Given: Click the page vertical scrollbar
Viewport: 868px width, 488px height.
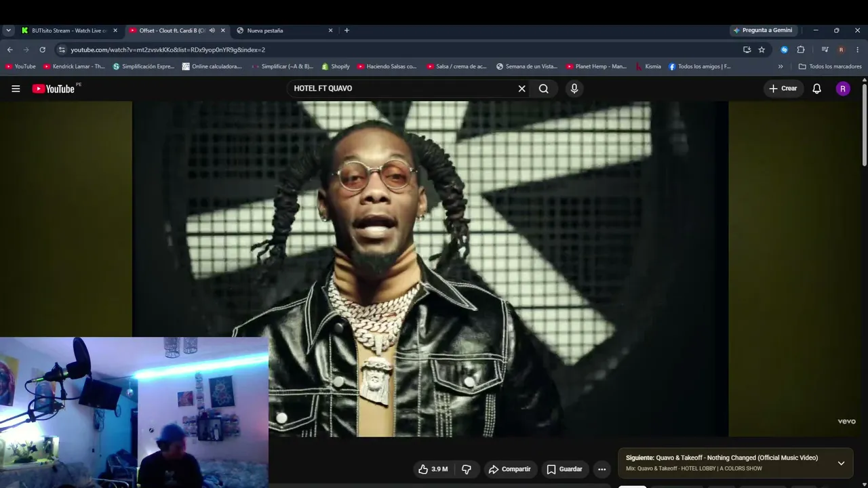Looking at the screenshot, I should point(865,124).
